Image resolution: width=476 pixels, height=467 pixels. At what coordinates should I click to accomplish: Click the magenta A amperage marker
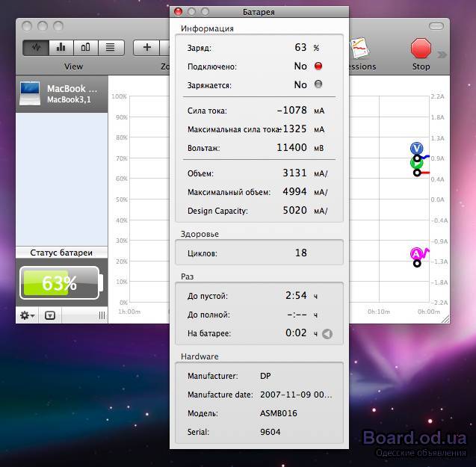[x=416, y=254]
